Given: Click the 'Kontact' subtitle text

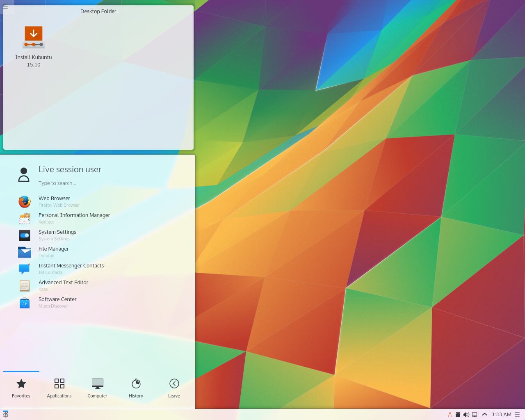Looking at the screenshot, I should pyautogui.click(x=46, y=222).
